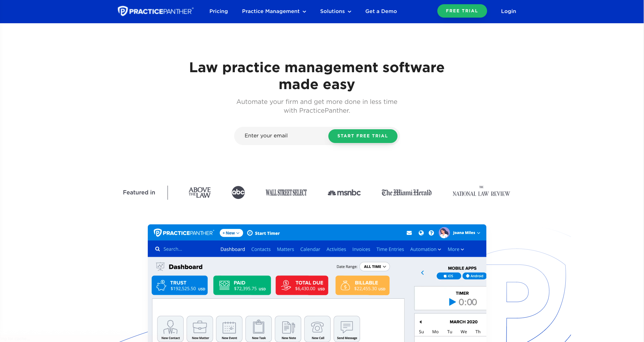Expand the Practice Management menu
This screenshot has height=342, width=644.
[x=274, y=11]
